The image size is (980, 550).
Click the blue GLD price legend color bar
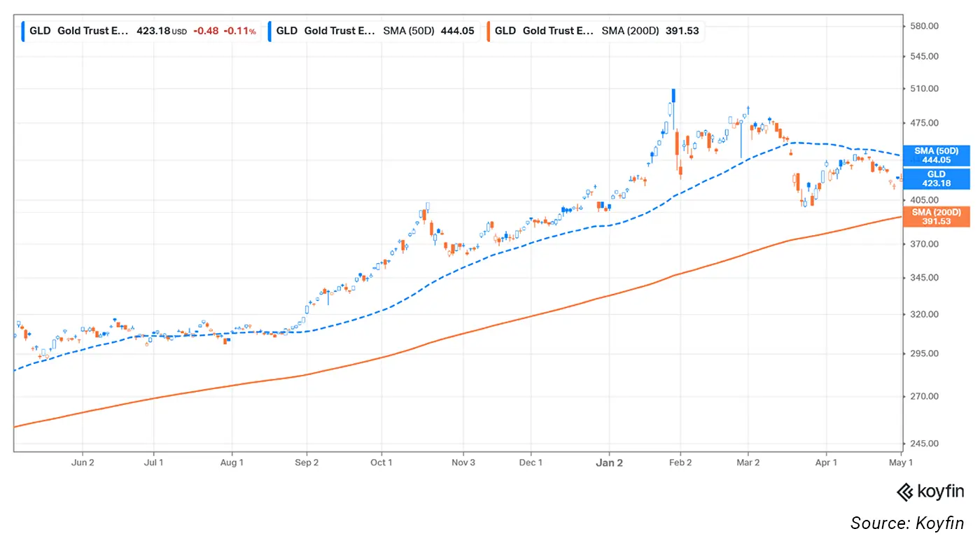23,31
